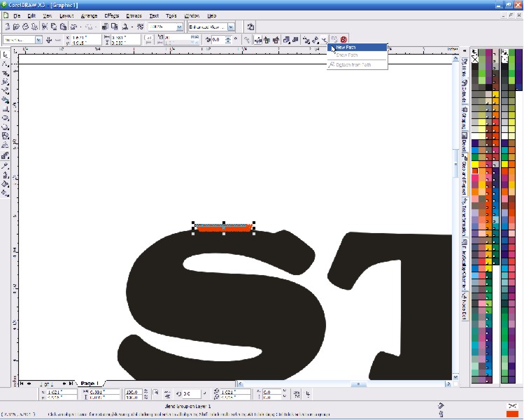The image size is (524, 420).
Task: Click Start and End Object Properties icon
Action: pyautogui.click(x=315, y=40)
